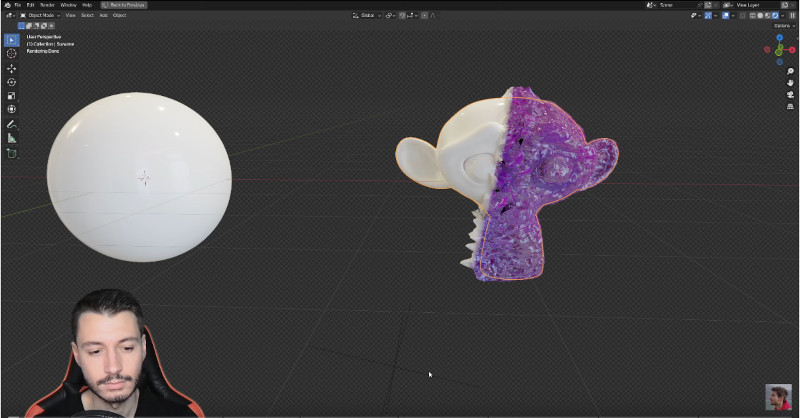Open the shading options dropdown arrow
Screen dimensions: 800x418
pos(783,15)
